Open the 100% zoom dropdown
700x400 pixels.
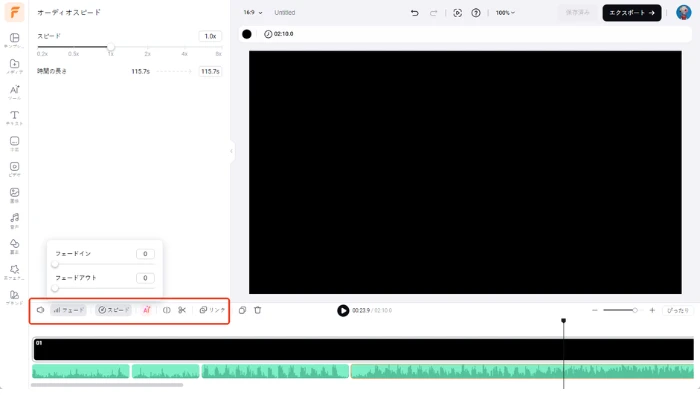(x=505, y=13)
